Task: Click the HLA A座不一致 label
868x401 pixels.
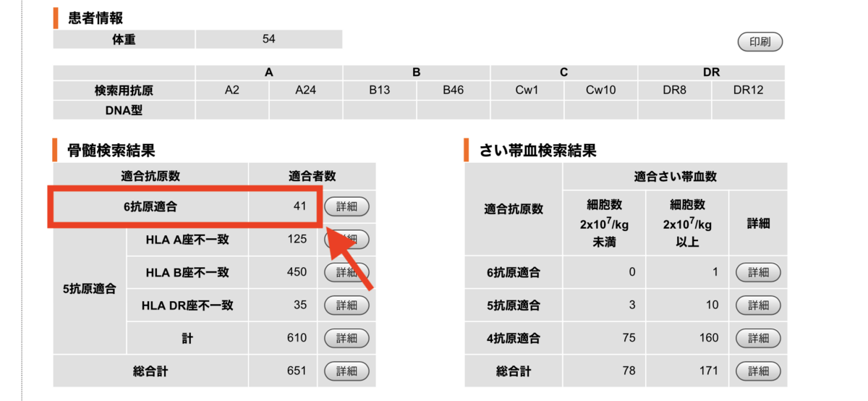Action: coord(187,239)
